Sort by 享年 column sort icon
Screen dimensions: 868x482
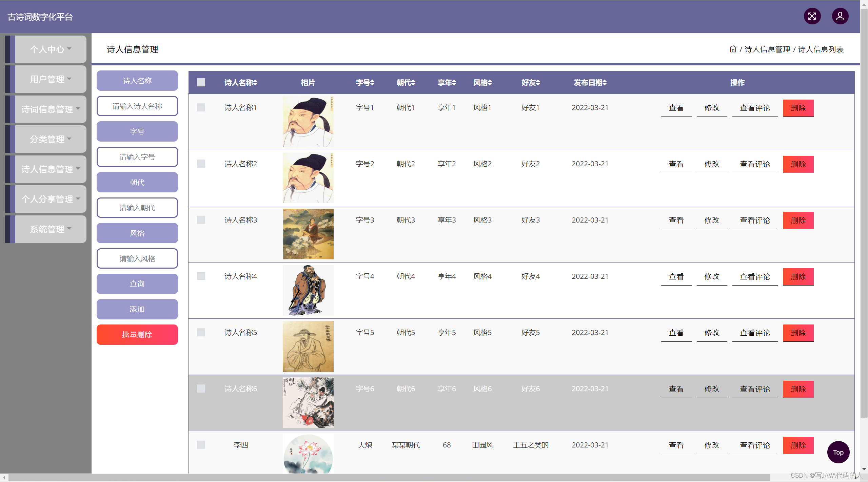tap(454, 83)
